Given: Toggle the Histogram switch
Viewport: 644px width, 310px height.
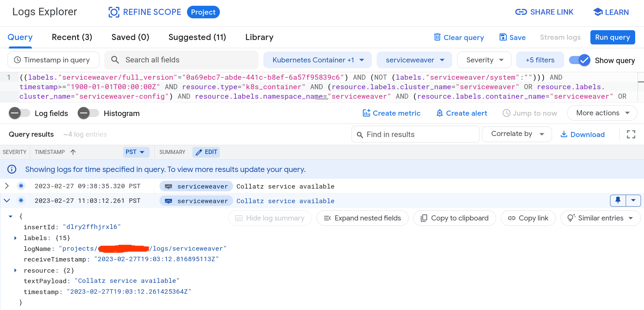Looking at the screenshot, I should click(x=88, y=113).
